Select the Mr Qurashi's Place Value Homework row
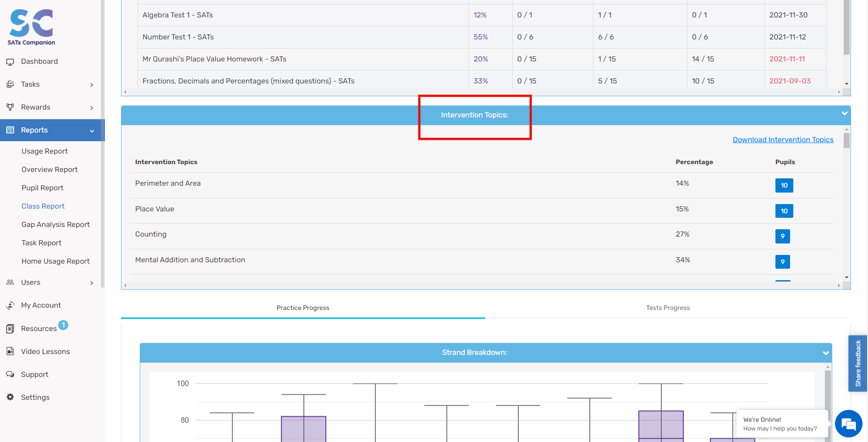This screenshot has width=868, height=442. coord(482,59)
